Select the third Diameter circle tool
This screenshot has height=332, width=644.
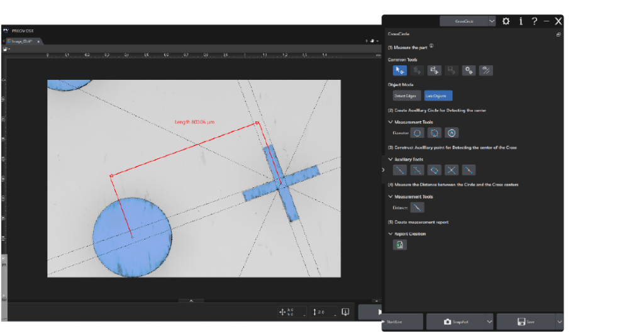tap(452, 133)
